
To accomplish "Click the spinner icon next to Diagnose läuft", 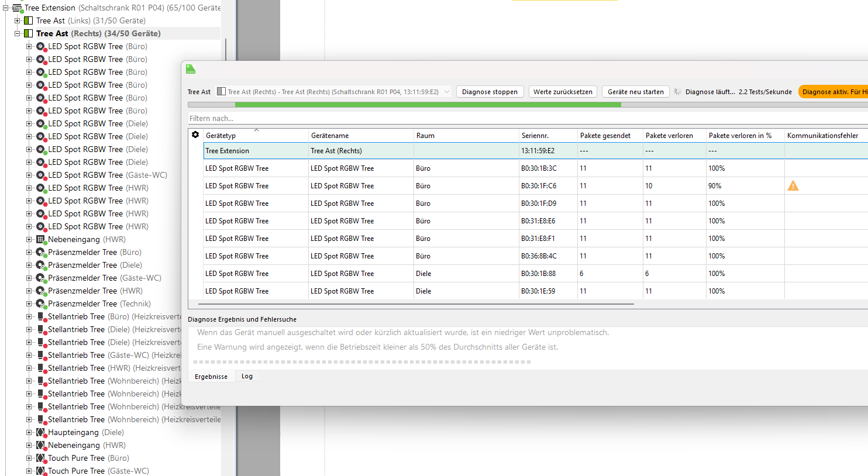I will coord(677,92).
